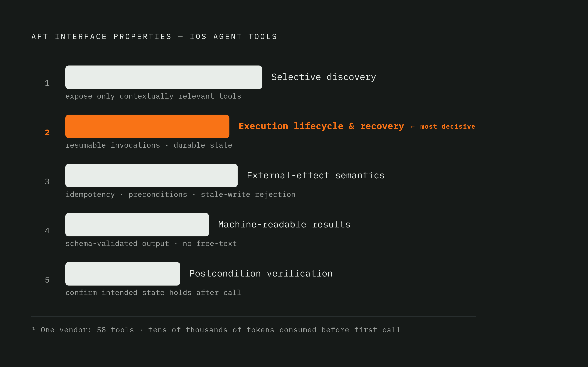Select 'Execution lifecycle & recovery' heading
Viewport: 588px width, 367px height.
click(x=321, y=126)
